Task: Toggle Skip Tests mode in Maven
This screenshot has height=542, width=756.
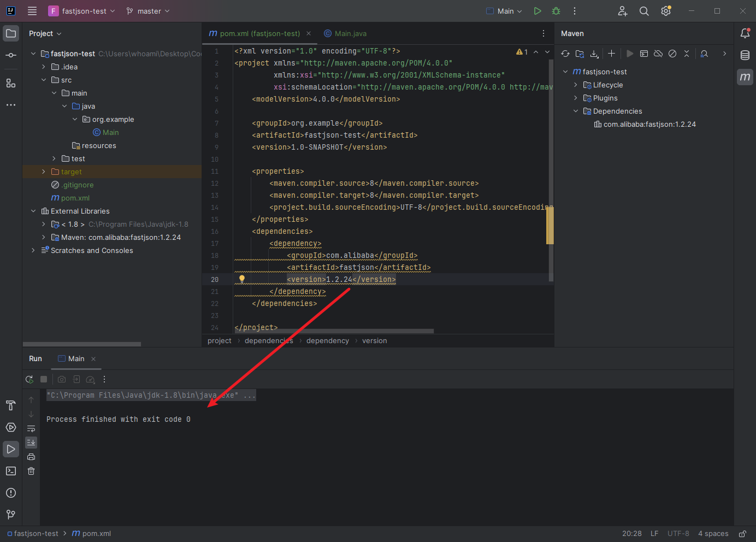Action: (x=672, y=54)
